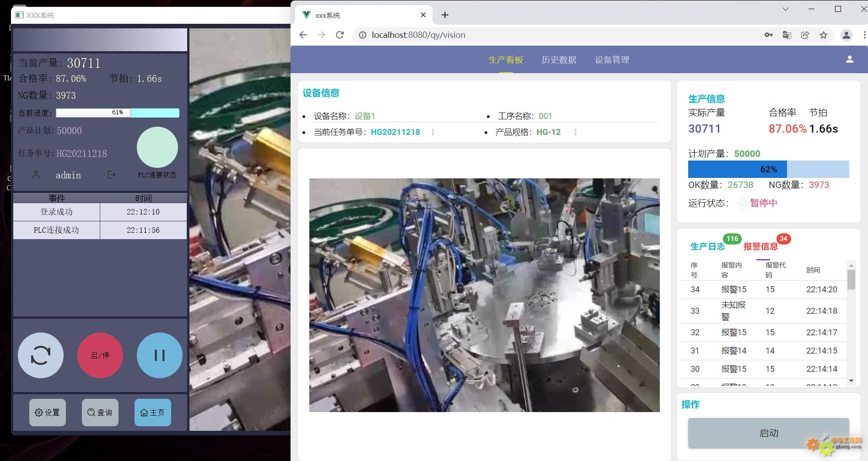Click the PLC连接状态 green indicator circle
Image resolution: width=868 pixels, height=461 pixels.
click(x=157, y=147)
